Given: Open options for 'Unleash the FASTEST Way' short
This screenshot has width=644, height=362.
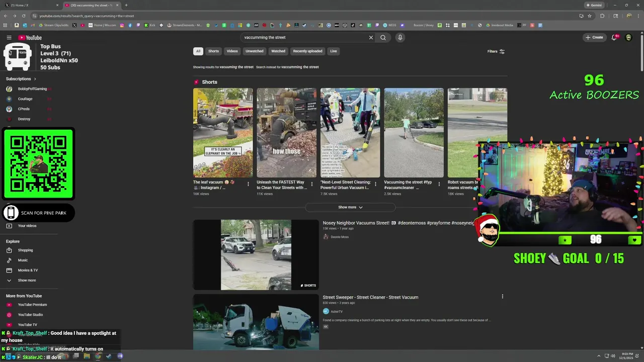Looking at the screenshot, I should pos(311,185).
